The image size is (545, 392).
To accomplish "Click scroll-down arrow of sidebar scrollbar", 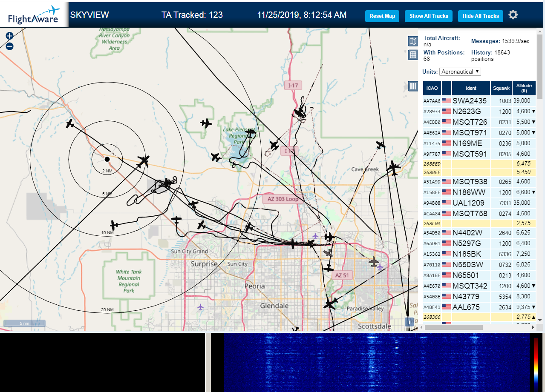I will tap(540, 320).
